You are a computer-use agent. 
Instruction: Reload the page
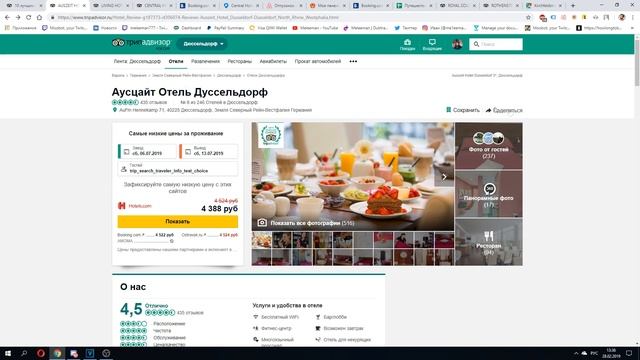(x=29, y=18)
